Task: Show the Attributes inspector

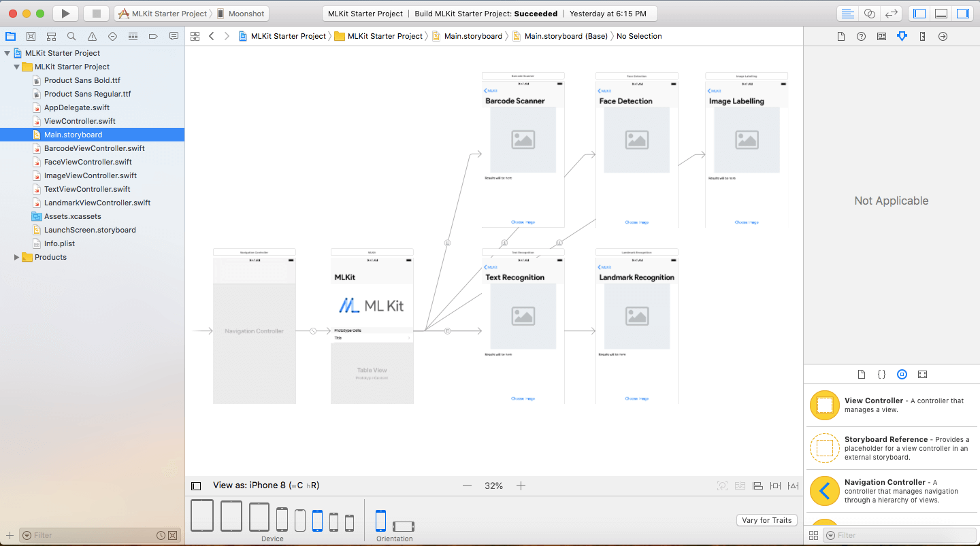Action: [x=902, y=36]
